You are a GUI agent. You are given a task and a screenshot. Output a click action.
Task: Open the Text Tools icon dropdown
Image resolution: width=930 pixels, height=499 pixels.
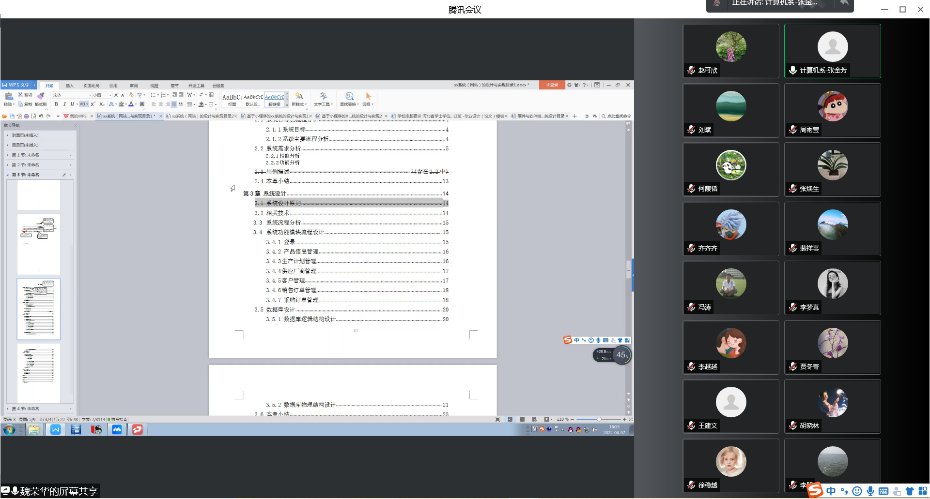coord(323,98)
